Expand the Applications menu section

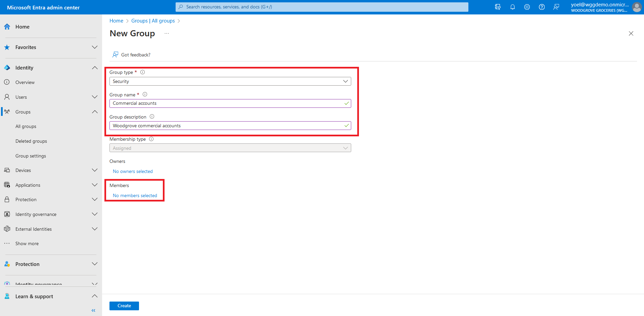(x=95, y=185)
